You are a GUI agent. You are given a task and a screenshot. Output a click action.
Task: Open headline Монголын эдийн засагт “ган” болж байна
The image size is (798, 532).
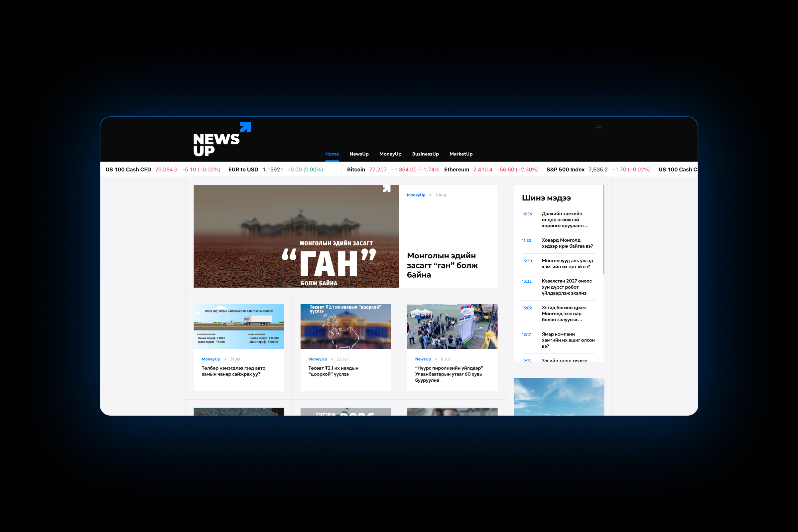[442, 265]
